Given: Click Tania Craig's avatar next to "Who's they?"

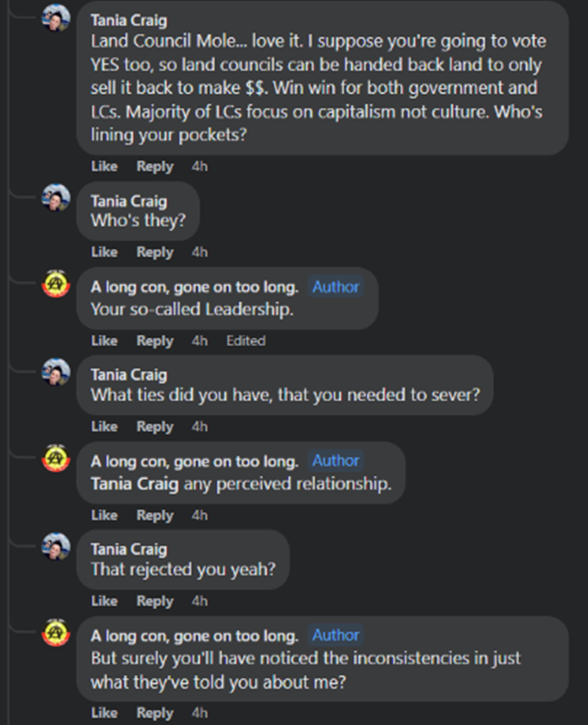Looking at the screenshot, I should click(56, 198).
